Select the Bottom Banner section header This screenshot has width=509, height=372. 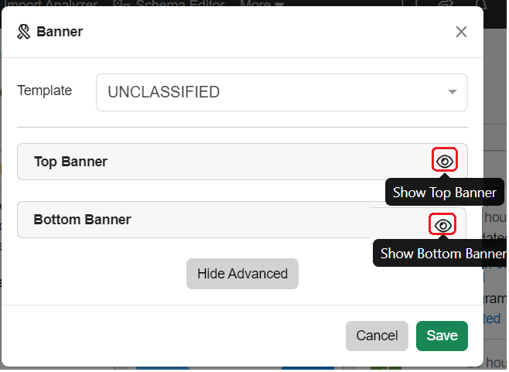242,220
